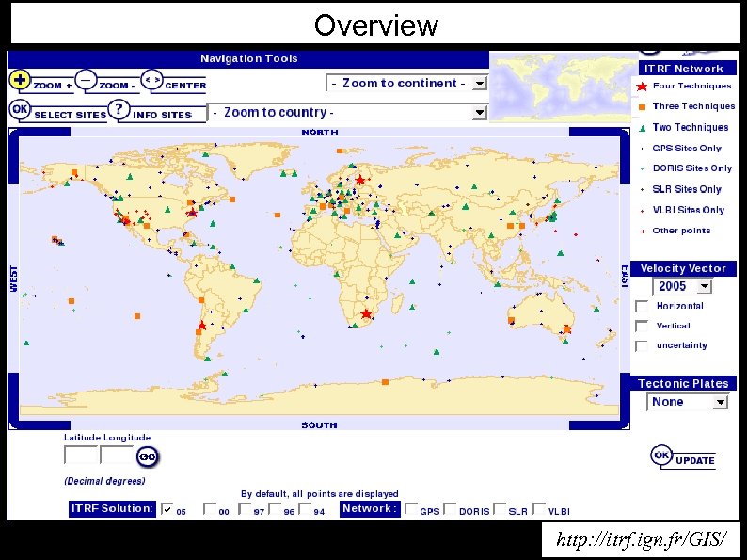Click the INFO SITES label

[162, 115]
